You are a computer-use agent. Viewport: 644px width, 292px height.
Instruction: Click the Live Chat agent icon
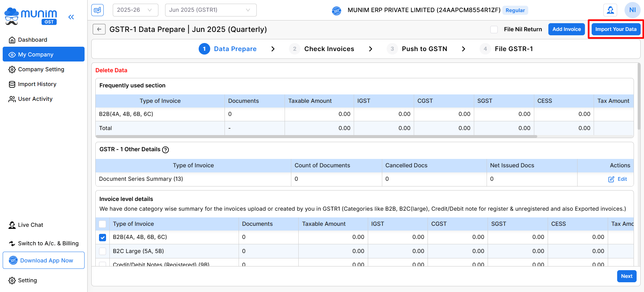12,225
